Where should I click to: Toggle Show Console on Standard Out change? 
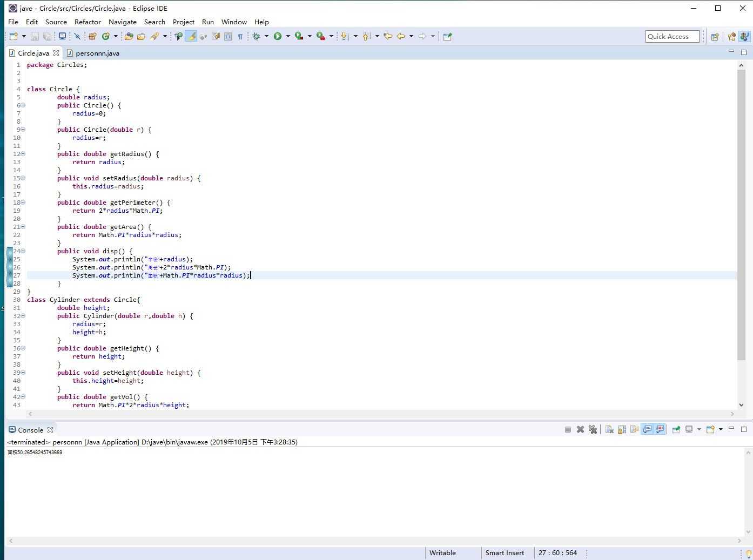coord(647,429)
